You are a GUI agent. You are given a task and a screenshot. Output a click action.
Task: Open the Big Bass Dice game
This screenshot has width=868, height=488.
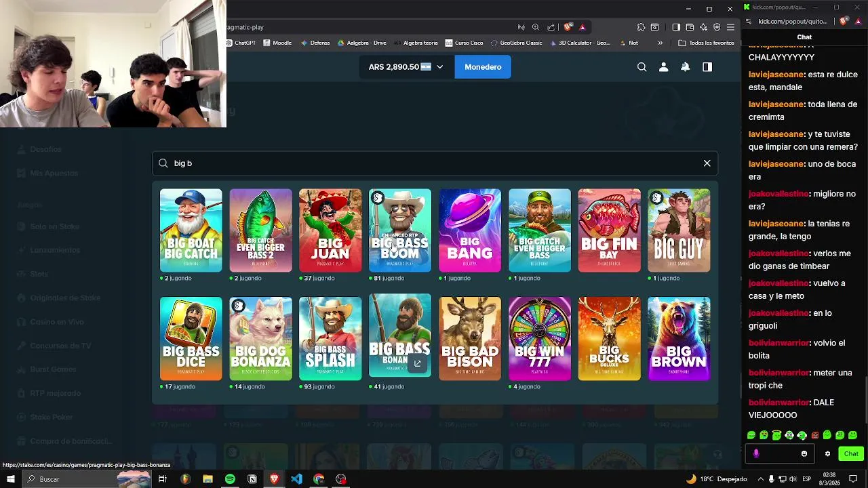[191, 339]
